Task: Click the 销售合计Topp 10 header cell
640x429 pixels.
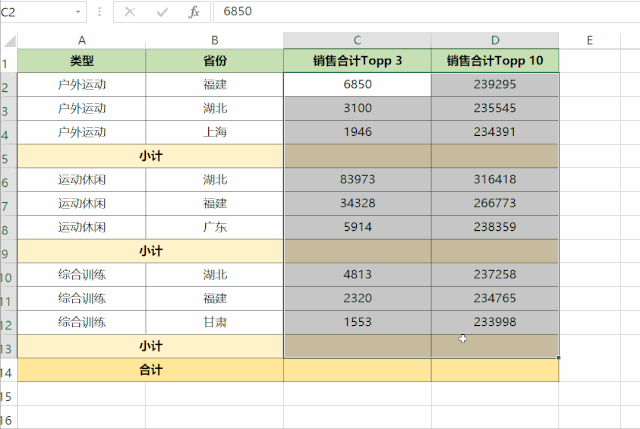Action: click(x=495, y=61)
